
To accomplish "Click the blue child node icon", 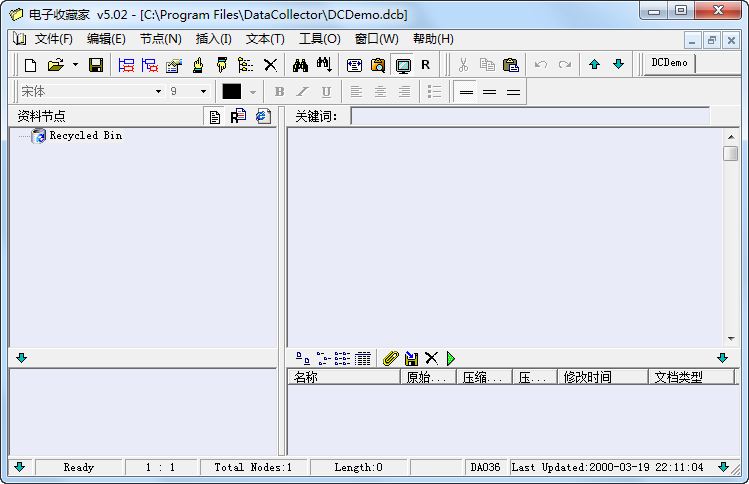I will click(x=150, y=65).
